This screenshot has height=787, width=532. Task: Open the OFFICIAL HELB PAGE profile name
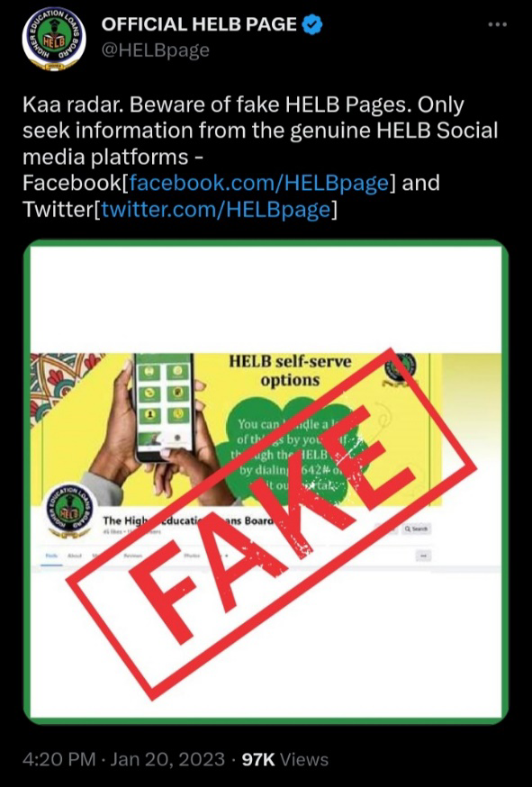point(199,24)
